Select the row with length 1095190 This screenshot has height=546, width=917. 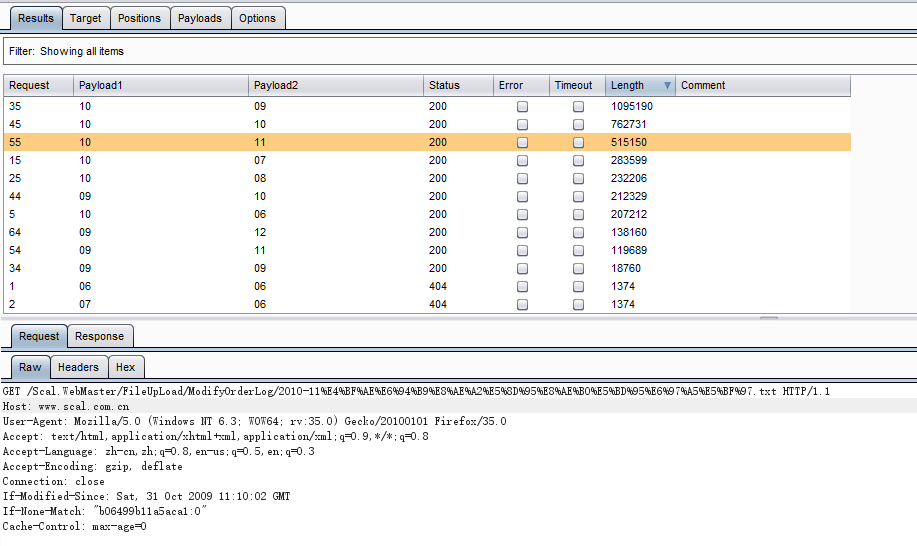427,106
